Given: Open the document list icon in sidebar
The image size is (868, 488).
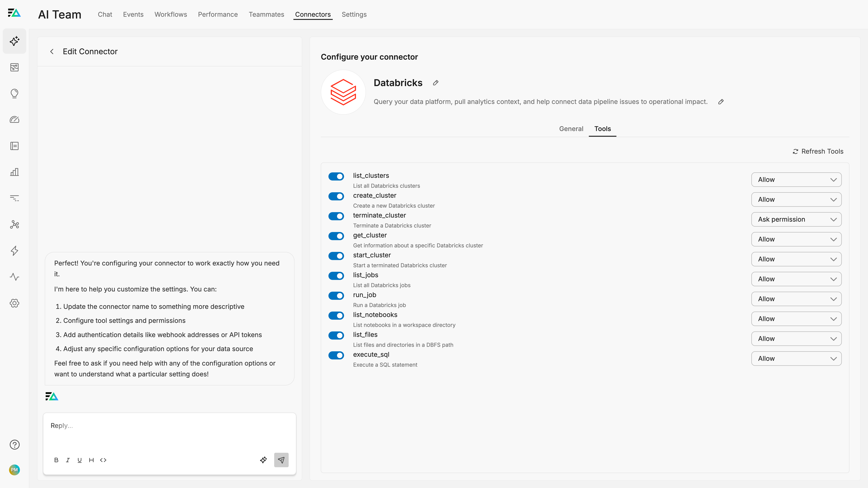Looking at the screenshot, I should click(14, 146).
